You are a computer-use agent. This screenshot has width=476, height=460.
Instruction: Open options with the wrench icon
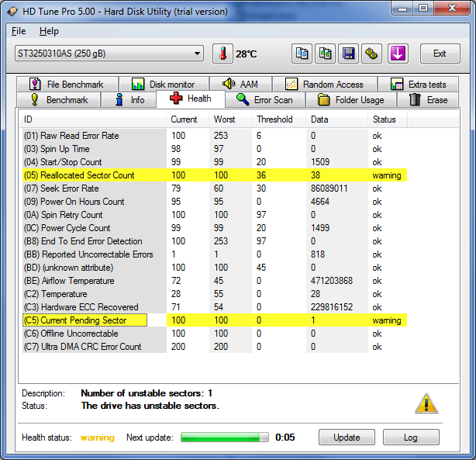click(x=373, y=54)
